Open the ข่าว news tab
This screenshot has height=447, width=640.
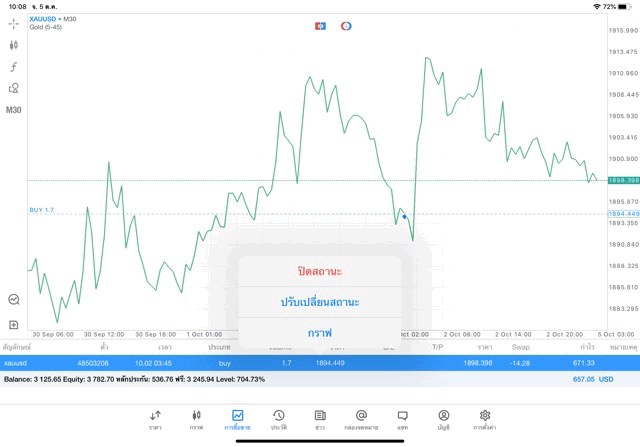point(320,418)
